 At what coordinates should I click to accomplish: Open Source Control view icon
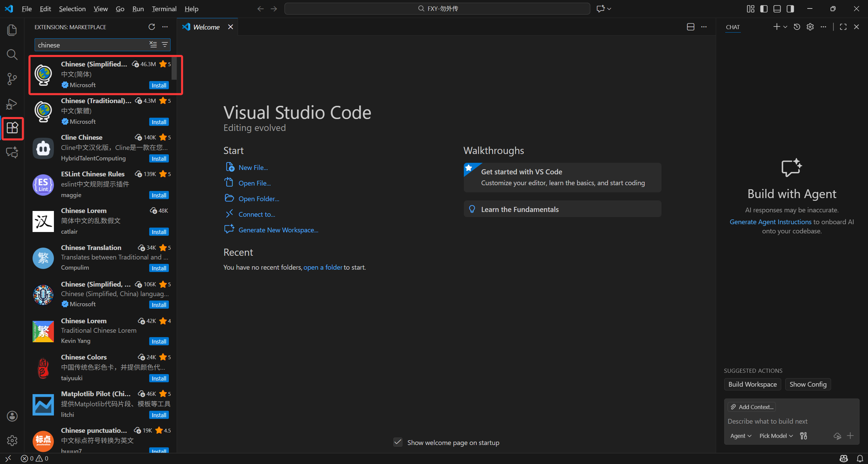pos(12,79)
